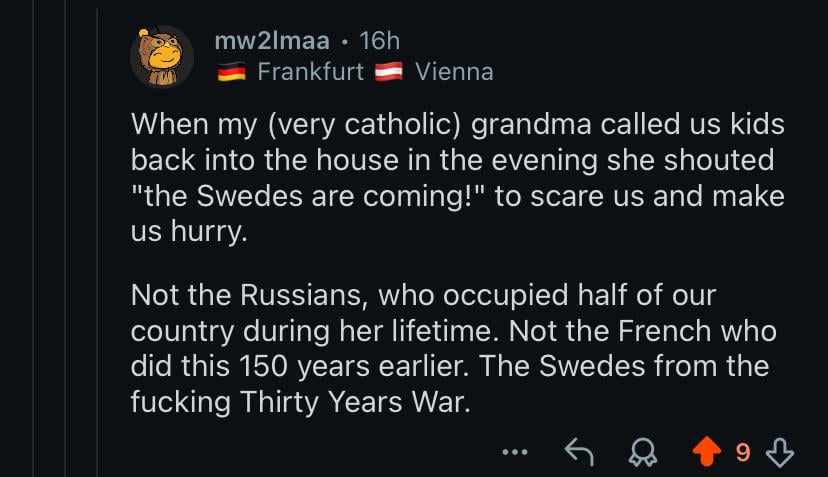Give an award to this comment
The height and width of the screenshot is (477, 828).
645,453
